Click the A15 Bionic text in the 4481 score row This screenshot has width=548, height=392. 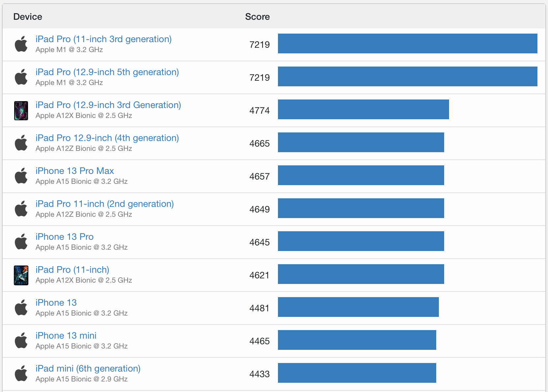click(x=81, y=313)
